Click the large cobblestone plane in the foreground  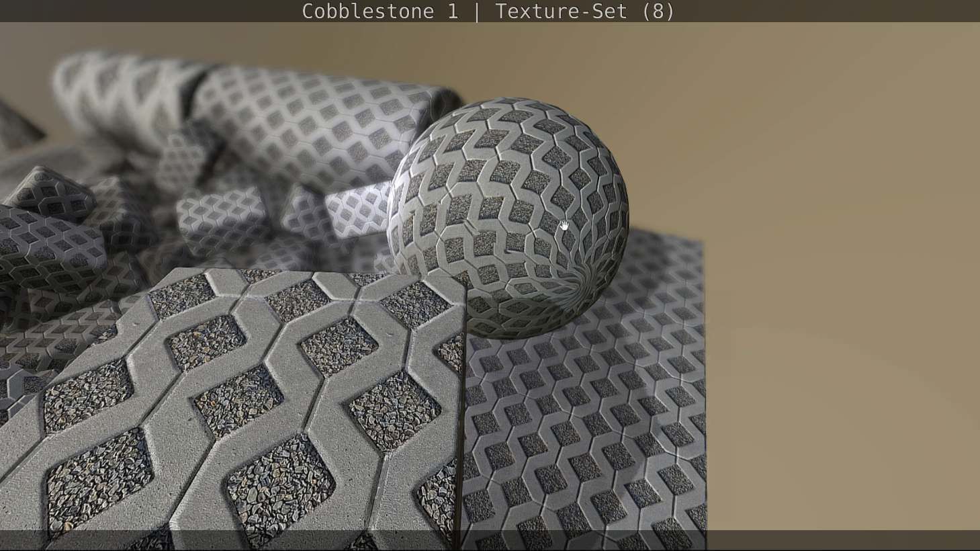(232, 410)
